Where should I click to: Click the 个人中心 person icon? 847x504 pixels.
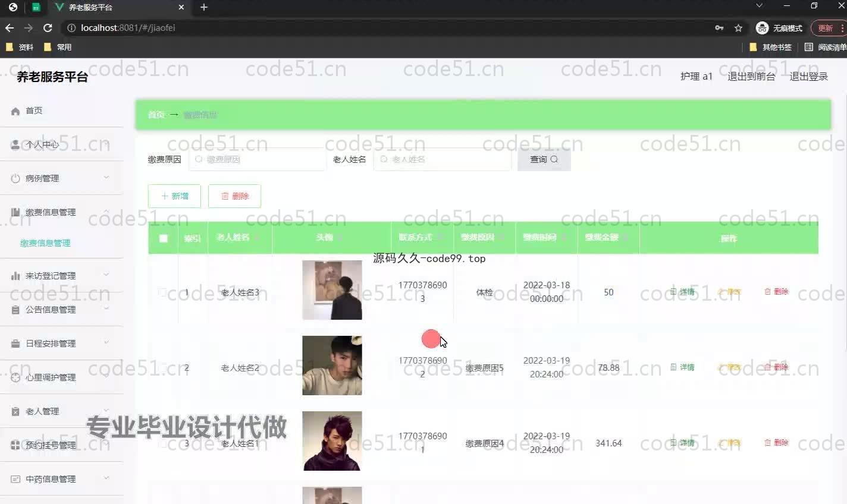pyautogui.click(x=15, y=144)
